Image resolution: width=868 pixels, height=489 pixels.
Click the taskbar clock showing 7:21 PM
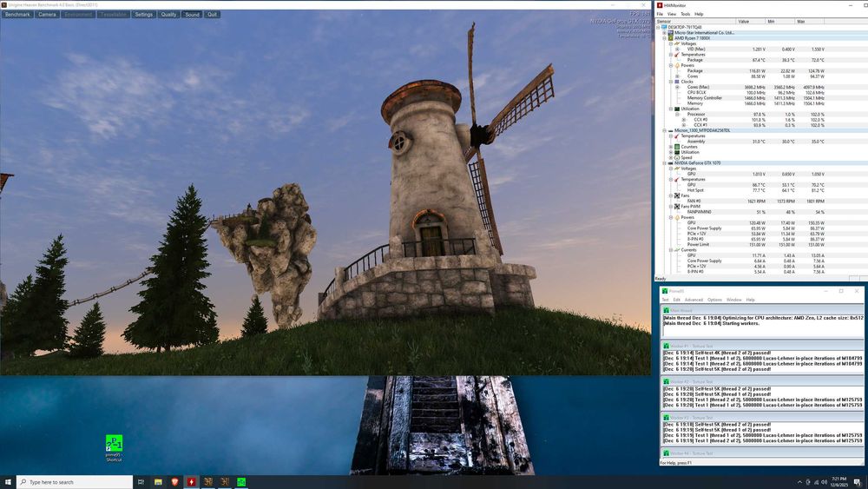click(839, 482)
